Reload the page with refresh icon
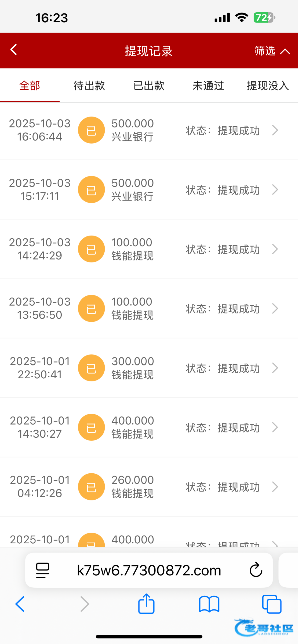298x644 pixels. (256, 570)
